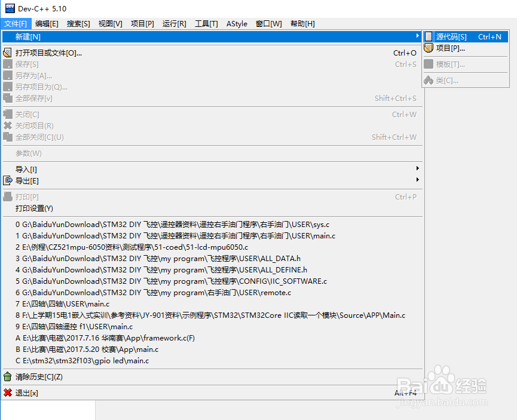This screenshot has height=420, width=517.
Task: Click the green bin icon for 清除历史
Action: (x=8, y=376)
